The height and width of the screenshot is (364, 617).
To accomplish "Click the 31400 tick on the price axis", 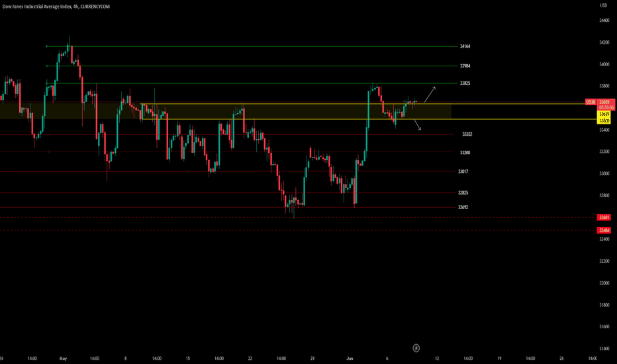I will pyautogui.click(x=604, y=349).
